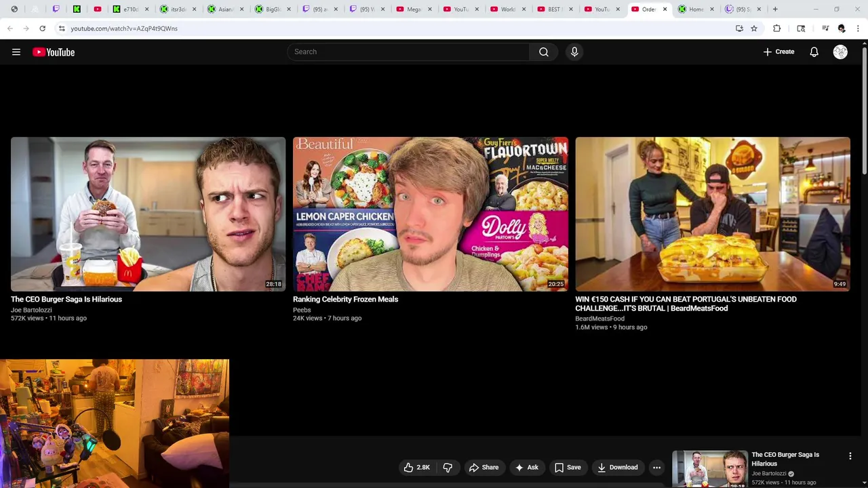Image resolution: width=868 pixels, height=488 pixels.
Task: Go to YouTube home via logo
Action: (x=54, y=52)
